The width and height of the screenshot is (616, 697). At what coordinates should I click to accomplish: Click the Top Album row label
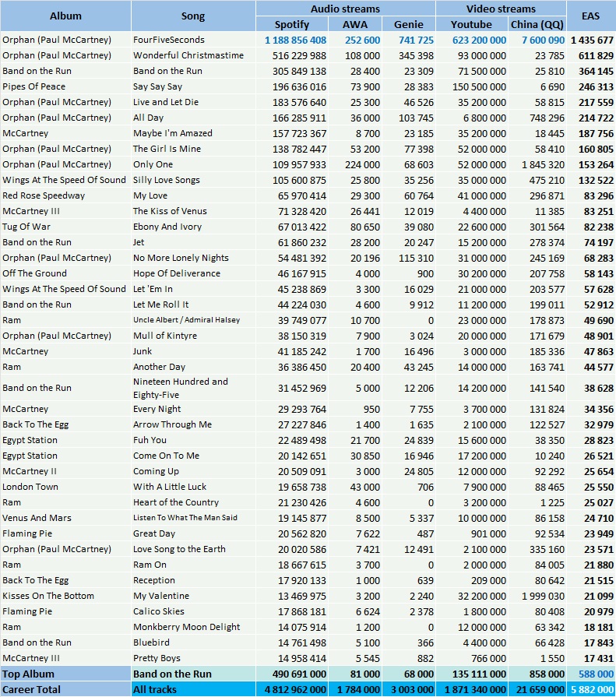coord(65,674)
